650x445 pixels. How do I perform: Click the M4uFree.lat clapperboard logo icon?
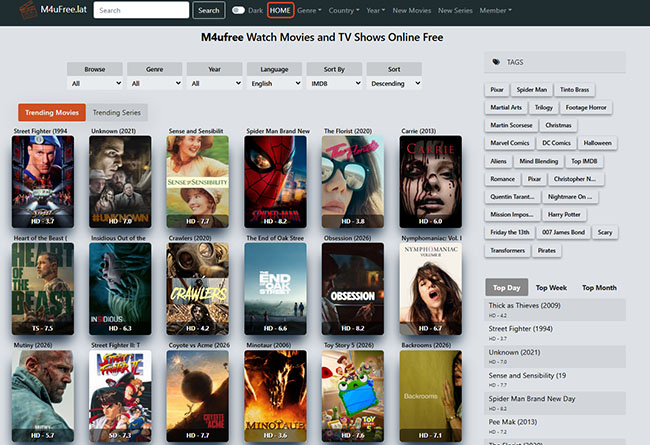point(28,10)
